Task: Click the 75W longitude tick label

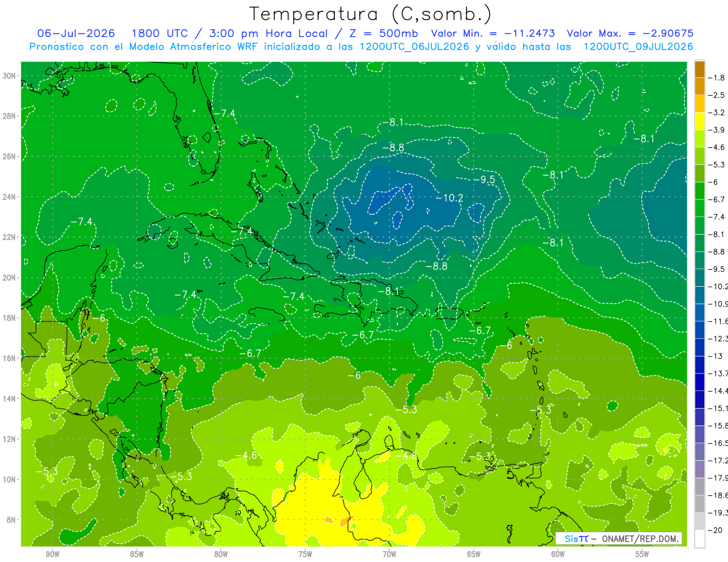Action: pyautogui.click(x=305, y=554)
